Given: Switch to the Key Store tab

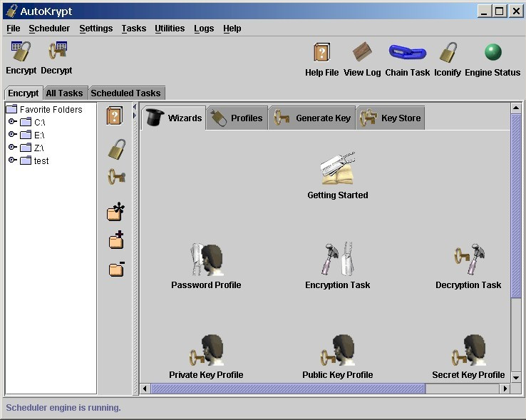Looking at the screenshot, I should click(x=391, y=118).
